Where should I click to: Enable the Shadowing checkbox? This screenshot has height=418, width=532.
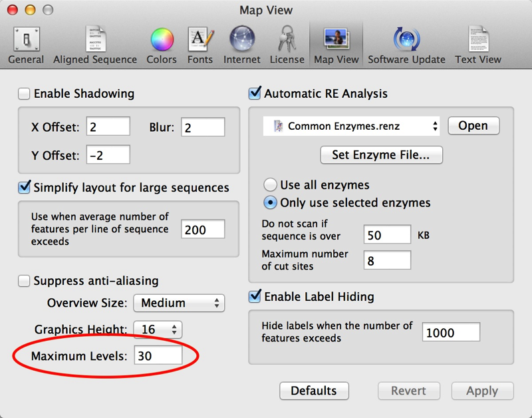[25, 94]
